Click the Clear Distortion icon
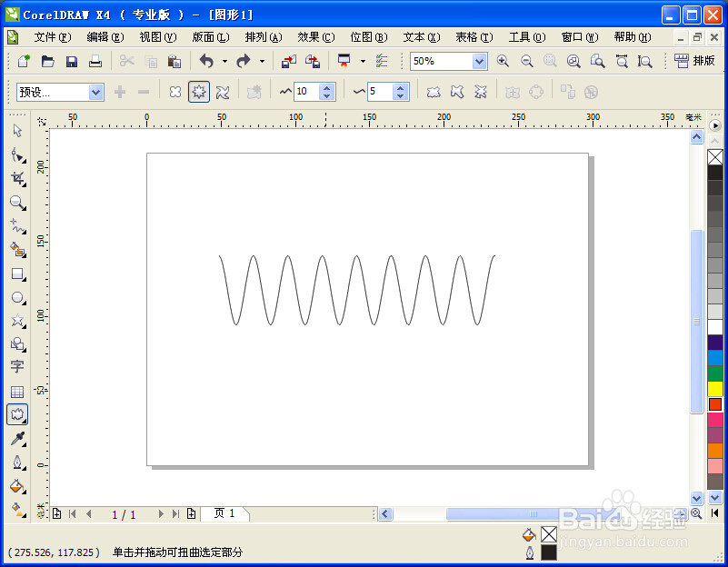Screen dimensions: 728x567 pyautogui.click(x=591, y=92)
